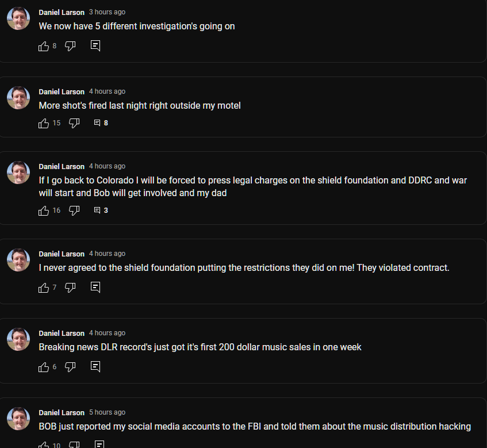Dislike the '5 different investigation's' post
This screenshot has width=487, height=448.
click(x=70, y=46)
